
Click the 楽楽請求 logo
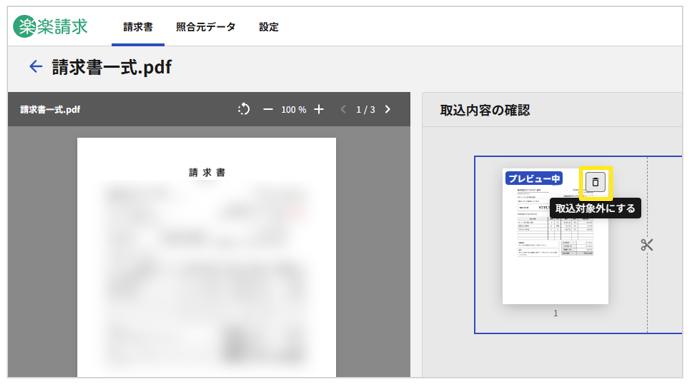click(50, 26)
